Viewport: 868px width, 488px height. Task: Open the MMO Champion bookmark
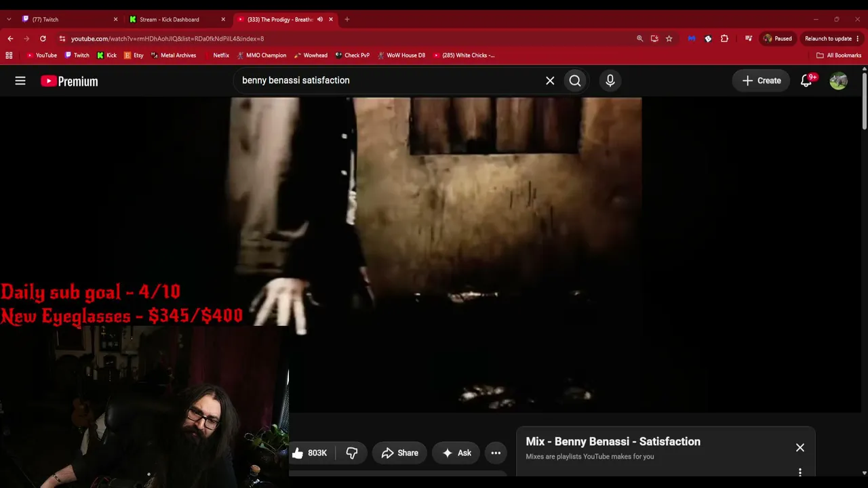[x=261, y=56]
